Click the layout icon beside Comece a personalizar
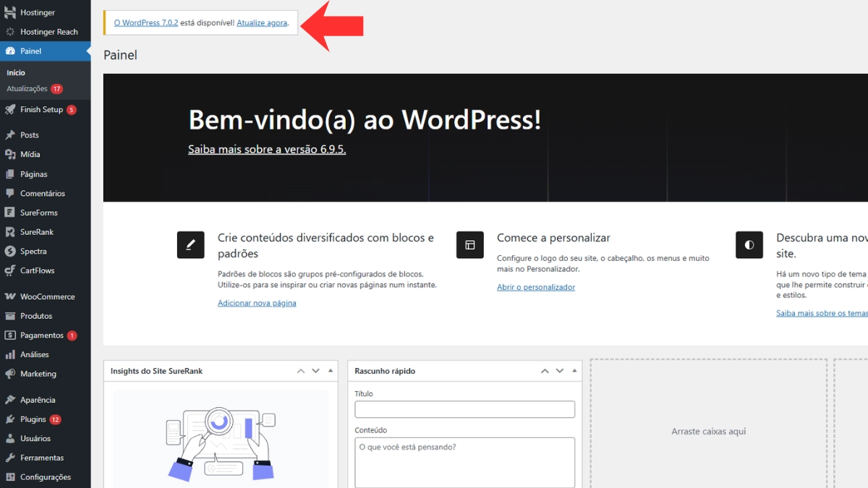 [470, 245]
